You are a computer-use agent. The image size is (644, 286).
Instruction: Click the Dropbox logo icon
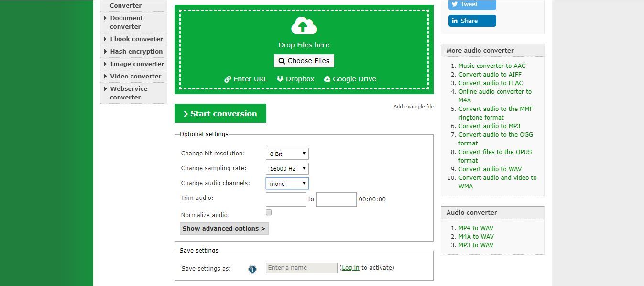click(280, 79)
